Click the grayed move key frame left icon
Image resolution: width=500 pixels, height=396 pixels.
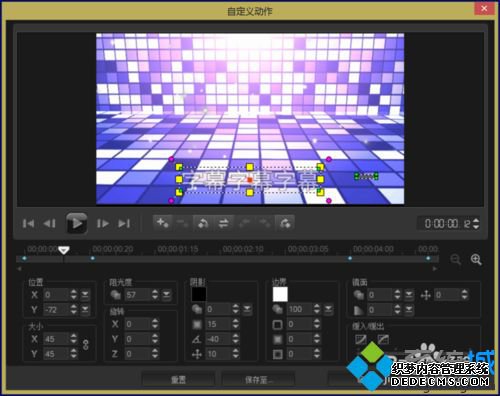pos(244,223)
